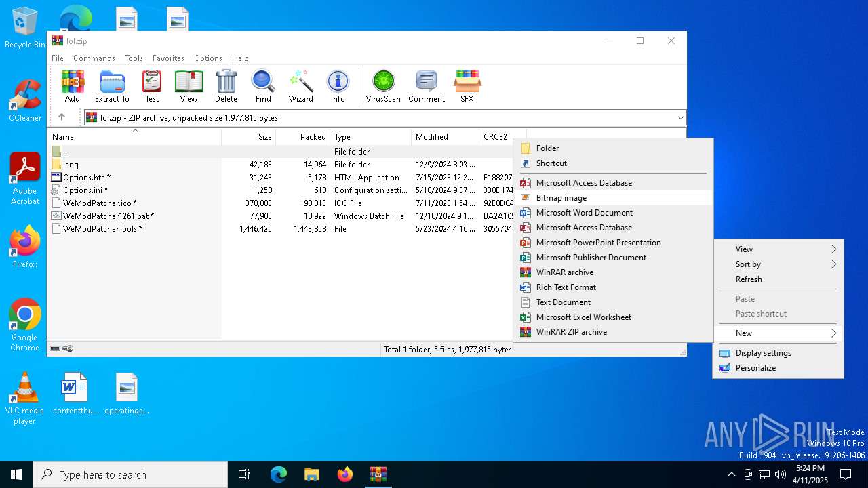Create new WinRAR archive
This screenshot has height=488, width=868.
click(x=613, y=272)
